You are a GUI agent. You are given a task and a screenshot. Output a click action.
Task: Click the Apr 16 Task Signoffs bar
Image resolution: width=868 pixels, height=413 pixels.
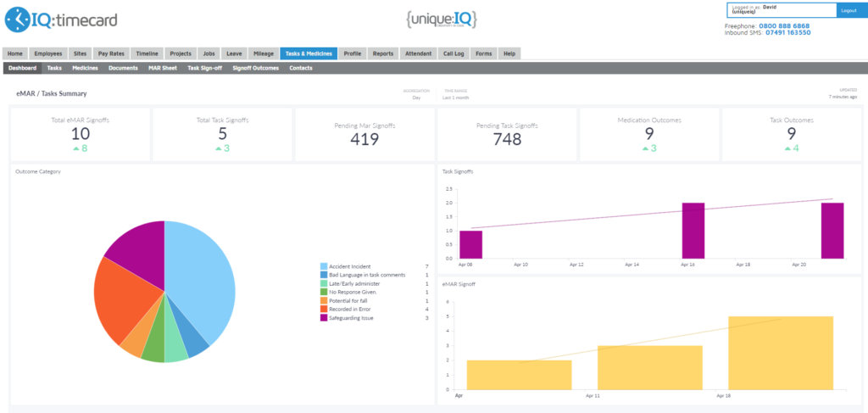point(693,231)
